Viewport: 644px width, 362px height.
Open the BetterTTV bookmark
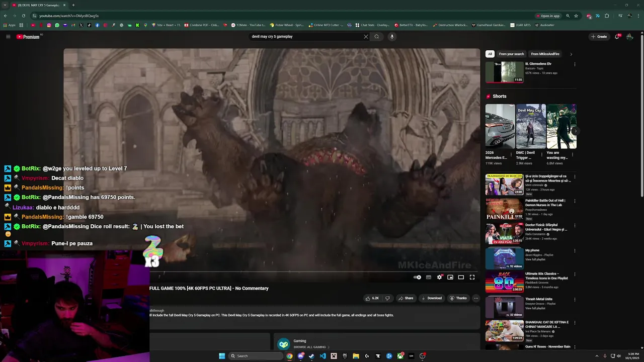pos(411,25)
